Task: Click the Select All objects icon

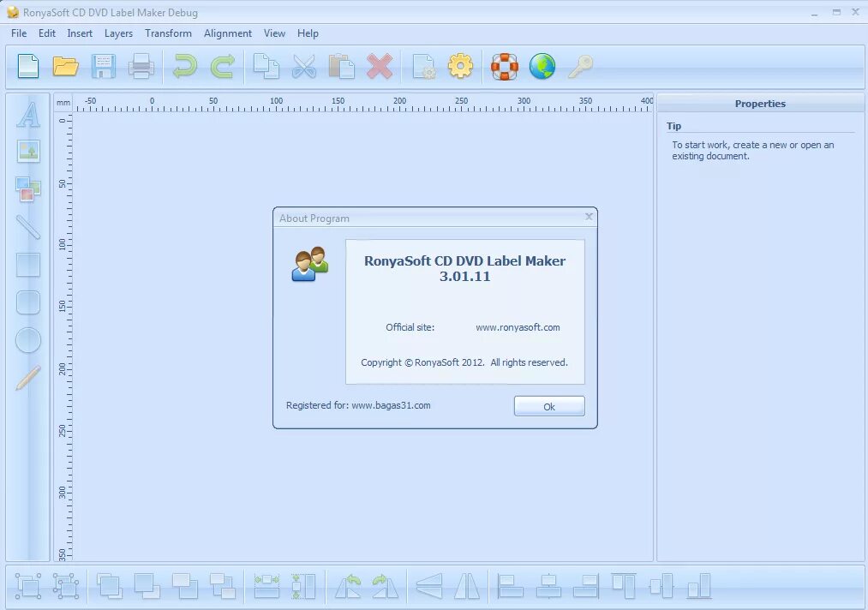Action: click(28, 586)
